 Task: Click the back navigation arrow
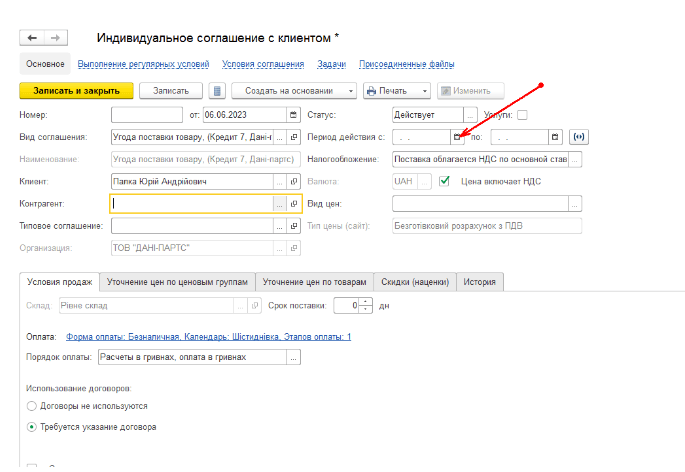point(32,38)
